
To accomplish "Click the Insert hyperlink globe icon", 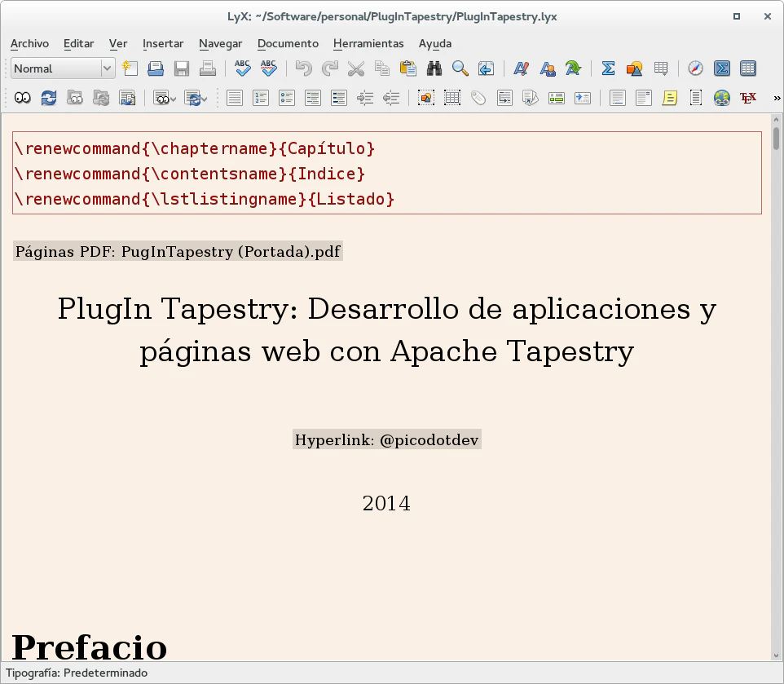I will [721, 98].
